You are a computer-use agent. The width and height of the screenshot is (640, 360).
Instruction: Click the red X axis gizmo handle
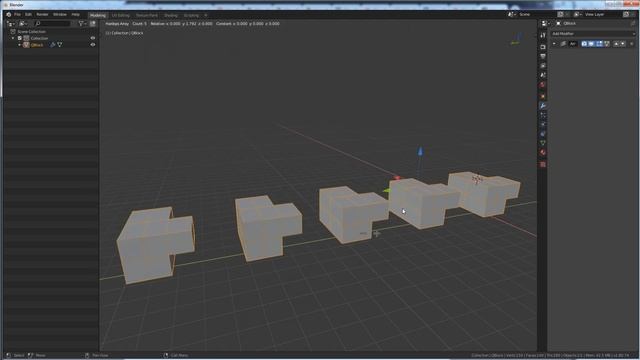click(x=397, y=178)
